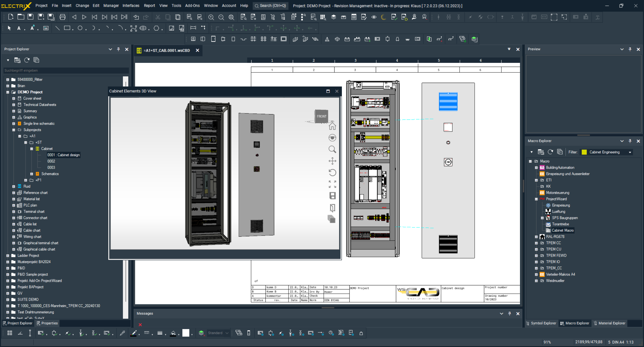This screenshot has width=644, height=347.
Task: Open the Add-Ons menu
Action: click(x=192, y=6)
